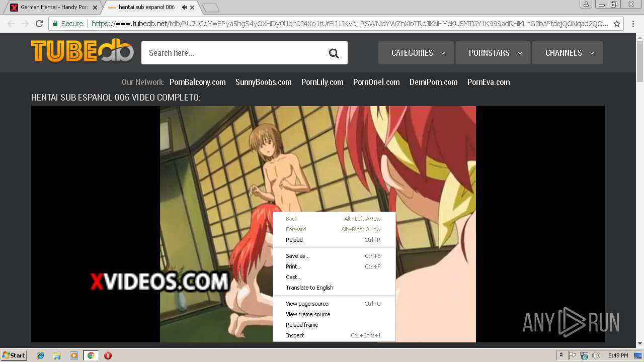The width and height of the screenshot is (644, 362).
Task: Click scrollbar down arrow
Action: pyautogui.click(x=640, y=344)
